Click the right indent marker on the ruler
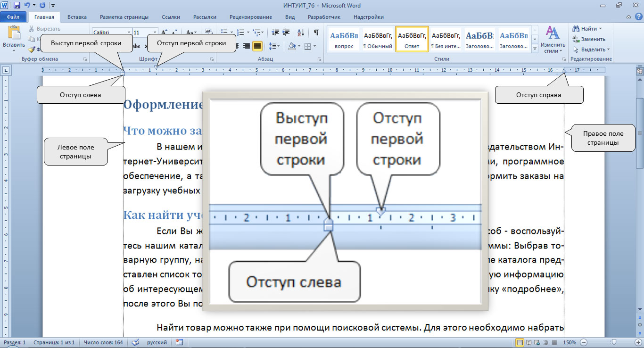Image resolution: width=644 pixels, height=348 pixels. tap(564, 71)
